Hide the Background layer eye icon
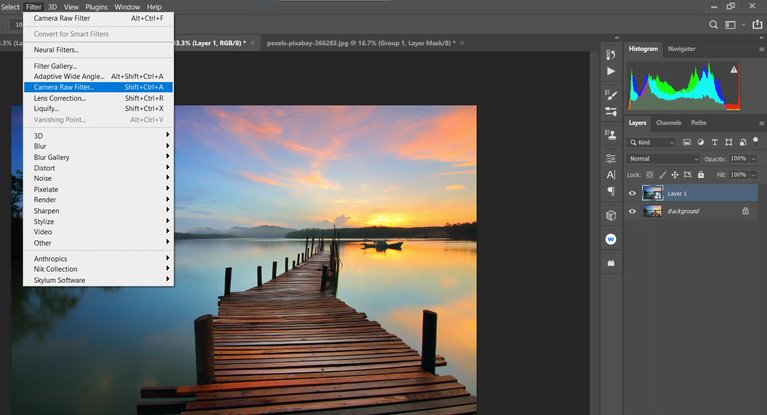Screen dimensions: 767x415 click(632, 211)
